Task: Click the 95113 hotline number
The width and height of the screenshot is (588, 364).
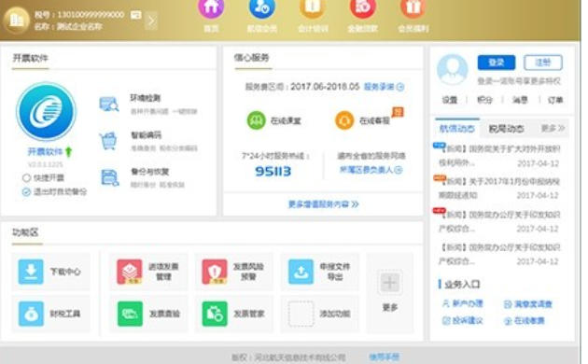Action: tap(273, 172)
